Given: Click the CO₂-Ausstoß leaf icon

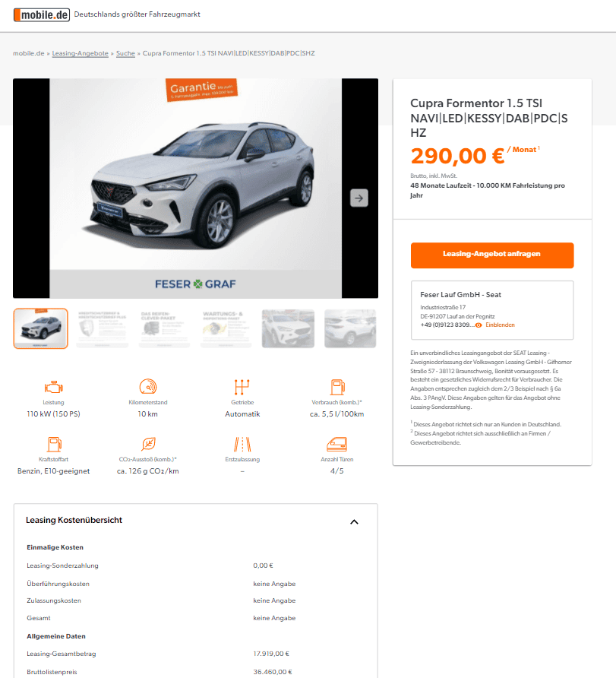Looking at the screenshot, I should click(x=148, y=444).
